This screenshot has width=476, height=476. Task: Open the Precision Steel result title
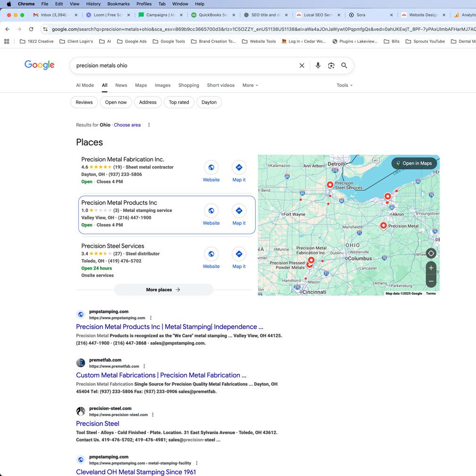[x=98, y=424]
